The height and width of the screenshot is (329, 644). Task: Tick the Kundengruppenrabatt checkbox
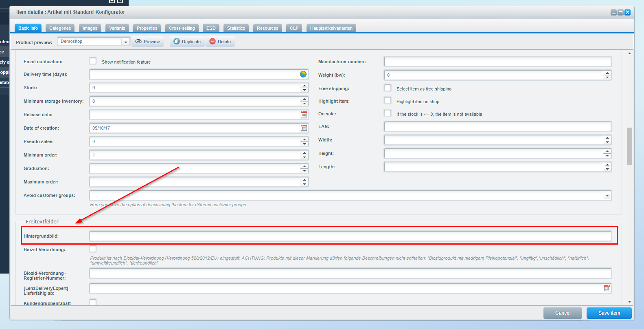pyautogui.click(x=93, y=303)
